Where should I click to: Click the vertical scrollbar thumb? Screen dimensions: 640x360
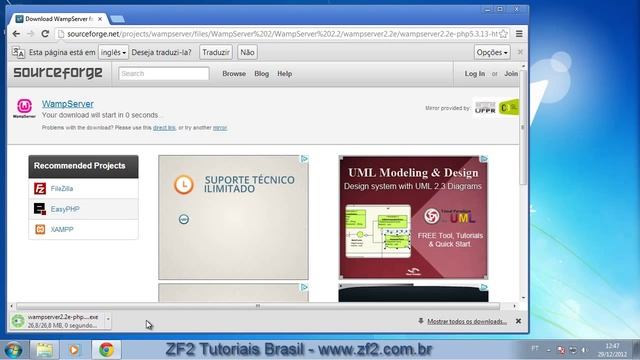pos(523,127)
